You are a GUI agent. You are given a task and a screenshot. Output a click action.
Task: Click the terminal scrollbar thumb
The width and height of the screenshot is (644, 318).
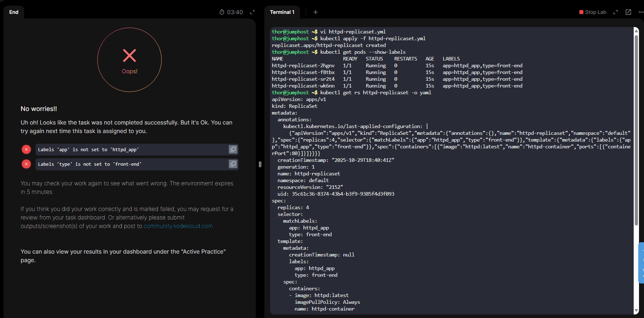tap(636, 130)
